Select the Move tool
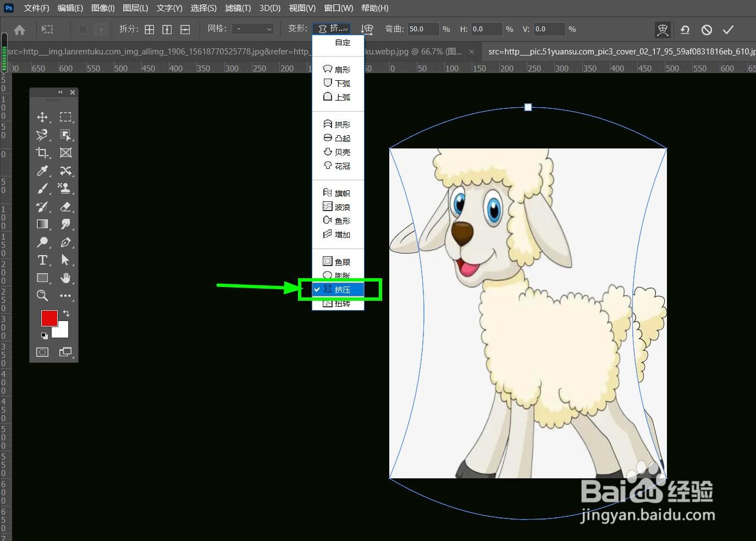Image resolution: width=756 pixels, height=541 pixels. 42,117
